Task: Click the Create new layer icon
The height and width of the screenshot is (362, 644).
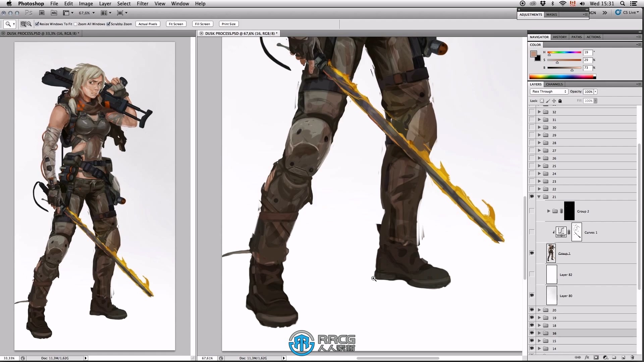Action: [623, 357]
